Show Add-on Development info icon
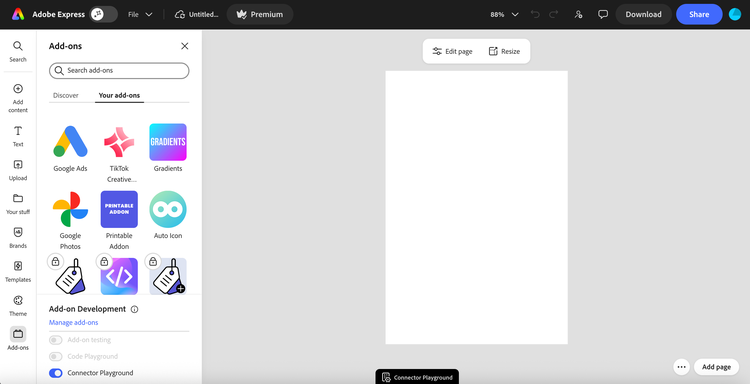Image resolution: width=750 pixels, height=384 pixels. pos(134,309)
